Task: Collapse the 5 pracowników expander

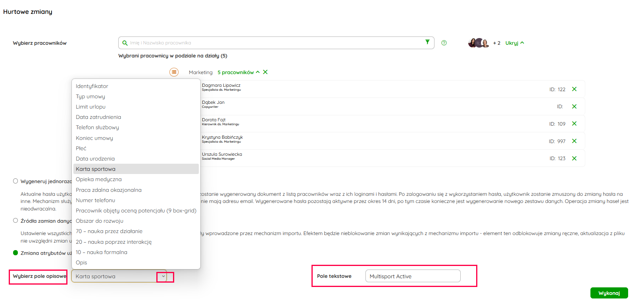Action: [238, 72]
